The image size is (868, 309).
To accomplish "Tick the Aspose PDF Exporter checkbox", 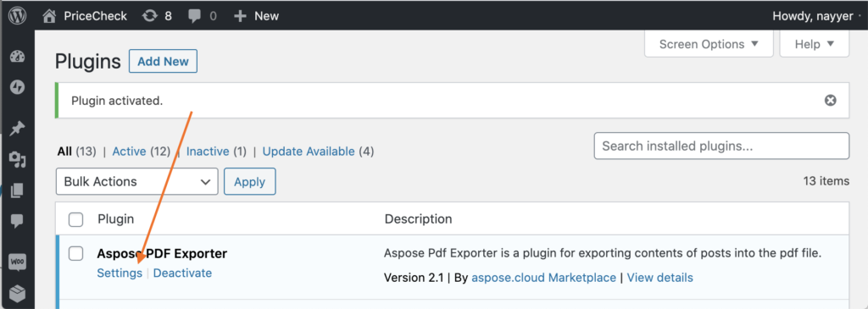I will click(75, 254).
